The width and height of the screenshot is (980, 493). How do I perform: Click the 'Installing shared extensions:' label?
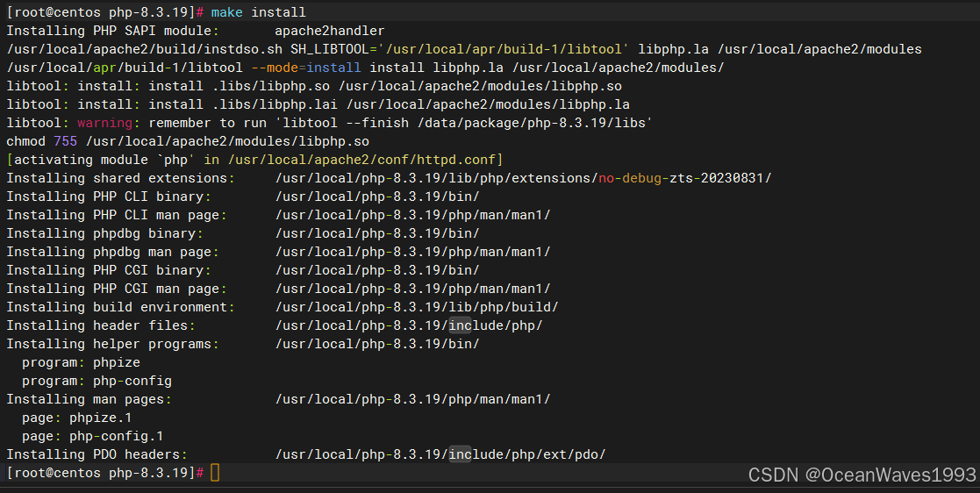(120, 178)
